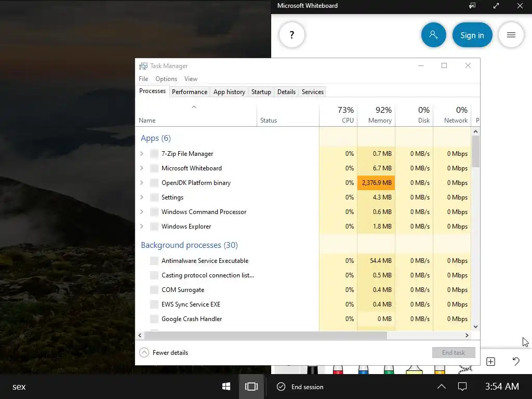This screenshot has width=532, height=399.
Task: Click the Status column header
Action: pyautogui.click(x=288, y=115)
